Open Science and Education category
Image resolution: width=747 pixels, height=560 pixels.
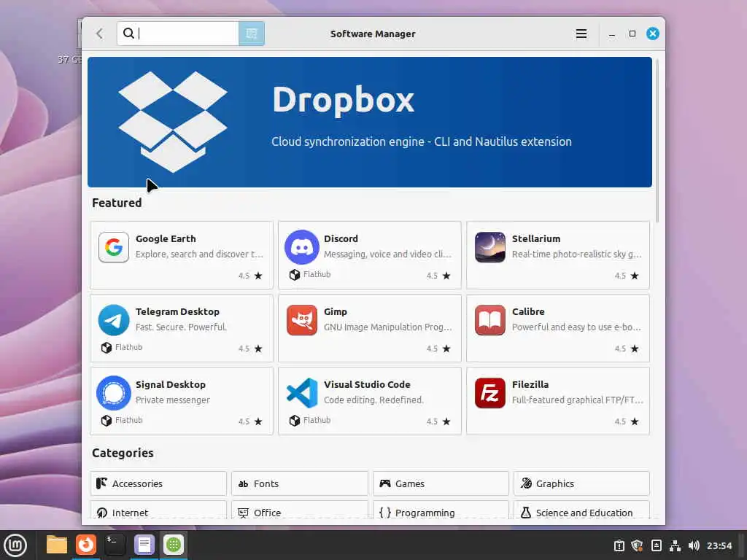(581, 510)
